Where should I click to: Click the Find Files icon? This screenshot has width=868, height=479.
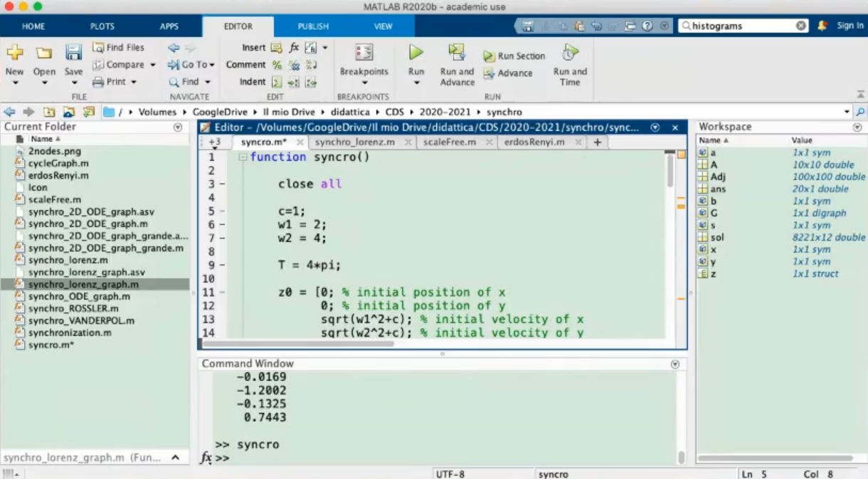point(99,48)
